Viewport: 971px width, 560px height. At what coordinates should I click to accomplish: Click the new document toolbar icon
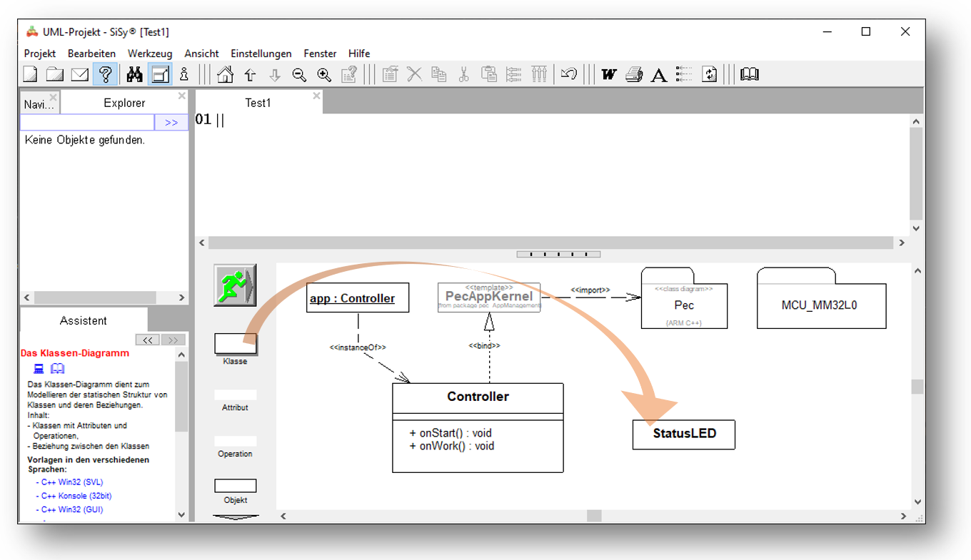[x=31, y=74]
